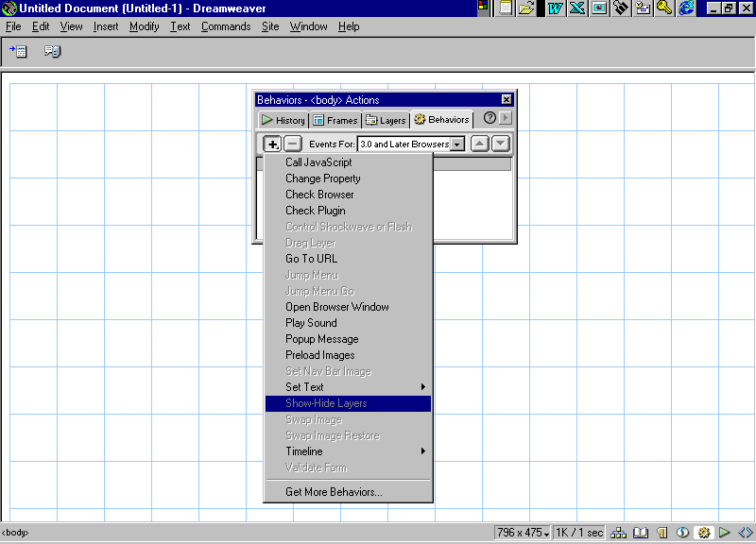This screenshot has height=544, width=756.
Task: Open the code angle-brackets icon in status bar
Action: tap(746, 533)
